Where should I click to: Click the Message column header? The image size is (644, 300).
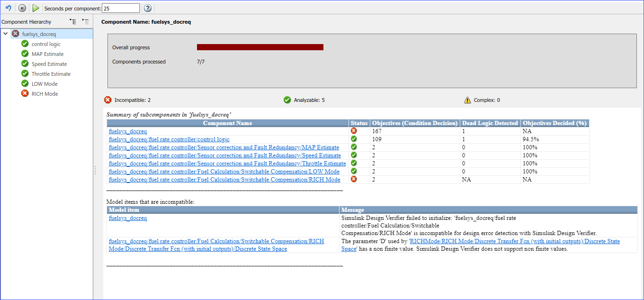[x=489, y=210]
